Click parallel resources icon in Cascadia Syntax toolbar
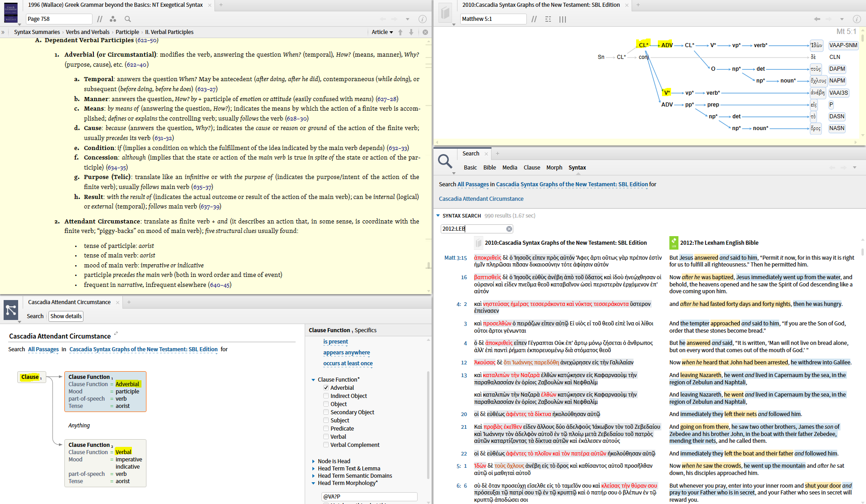The height and width of the screenshot is (504, 866). pos(534,19)
